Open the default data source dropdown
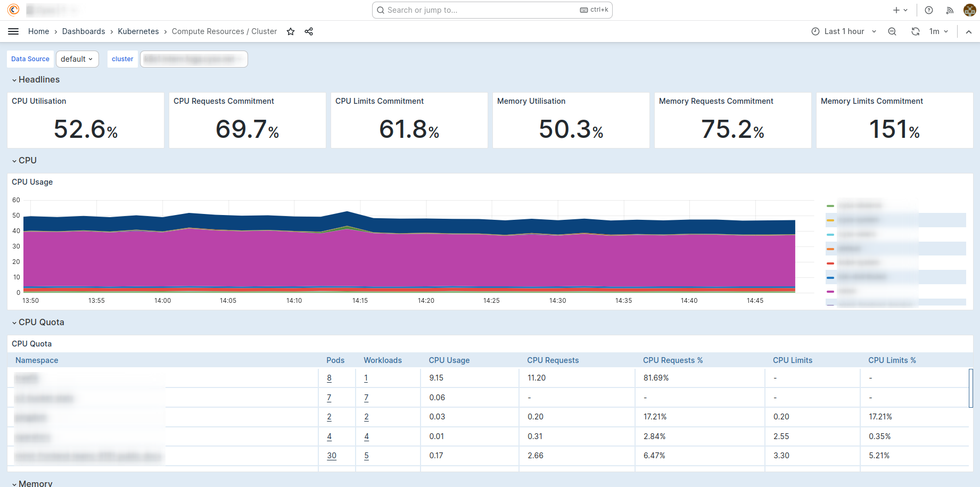This screenshot has height=487, width=980. (77, 59)
